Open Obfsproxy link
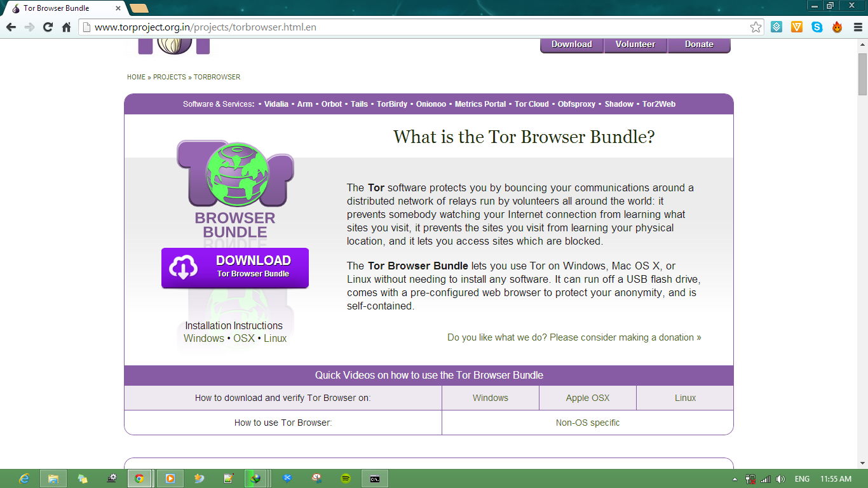868x488 pixels. point(577,104)
